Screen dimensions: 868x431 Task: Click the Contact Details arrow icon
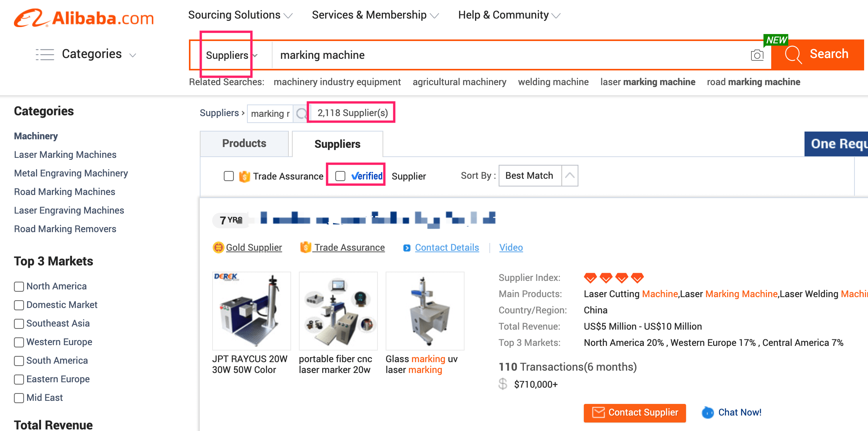(x=407, y=248)
